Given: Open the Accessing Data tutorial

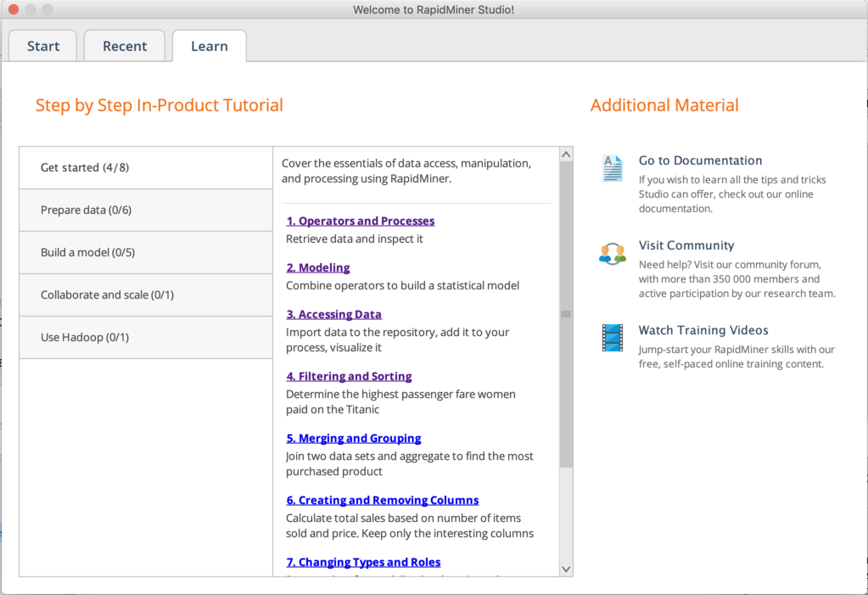Looking at the screenshot, I should point(333,313).
